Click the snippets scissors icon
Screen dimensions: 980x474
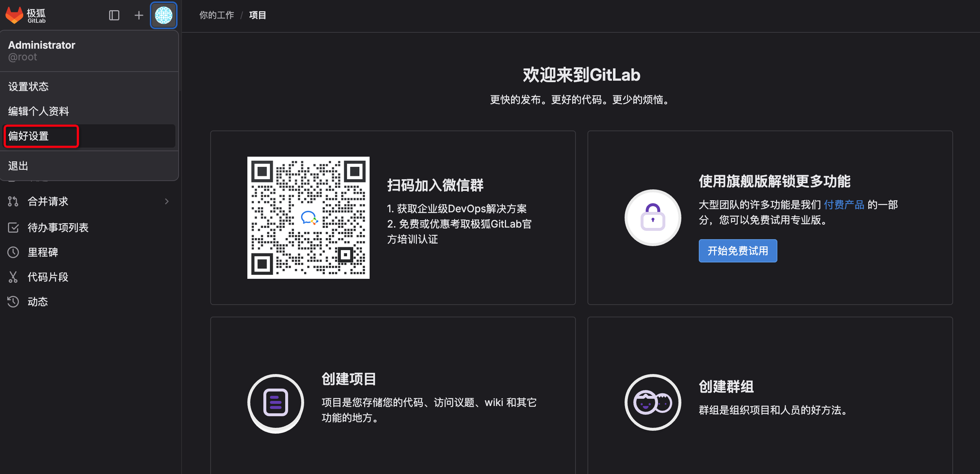pos(13,277)
